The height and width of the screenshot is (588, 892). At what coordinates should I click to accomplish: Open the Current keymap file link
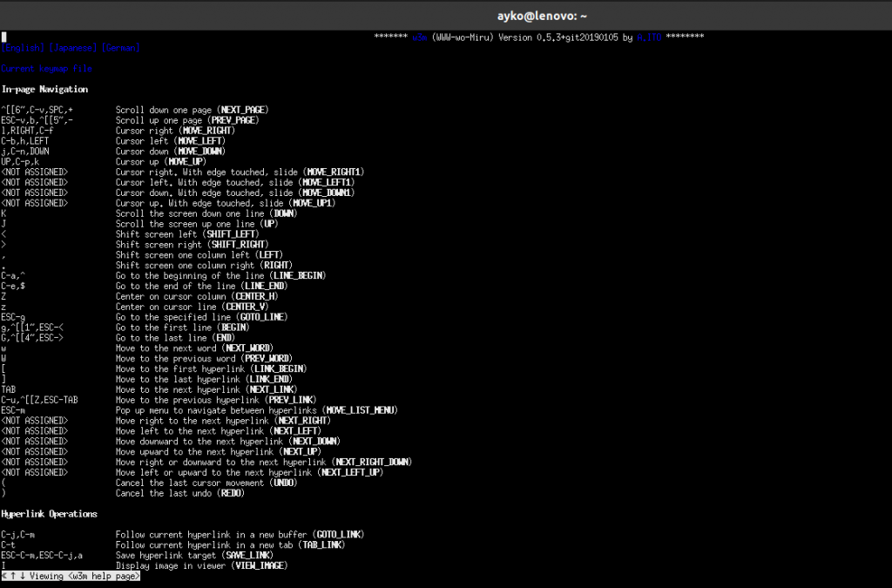(46, 68)
